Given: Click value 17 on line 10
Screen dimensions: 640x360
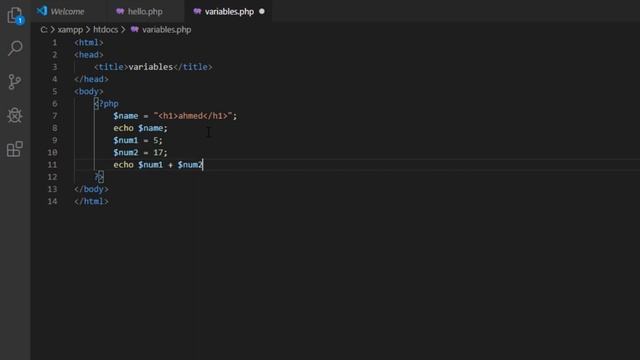Looking at the screenshot, I should click(158, 153).
